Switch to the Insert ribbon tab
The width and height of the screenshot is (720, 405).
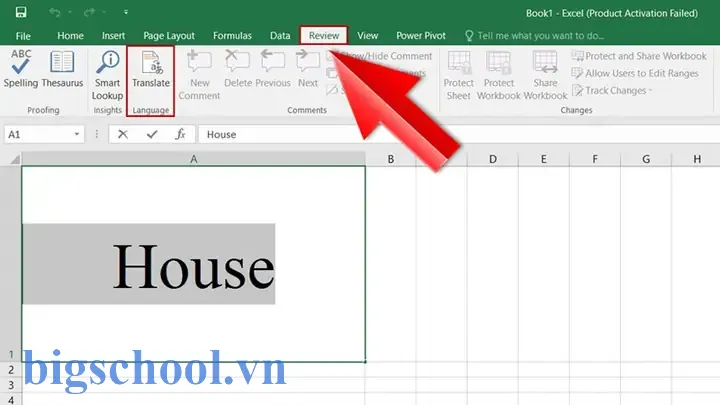coord(113,36)
